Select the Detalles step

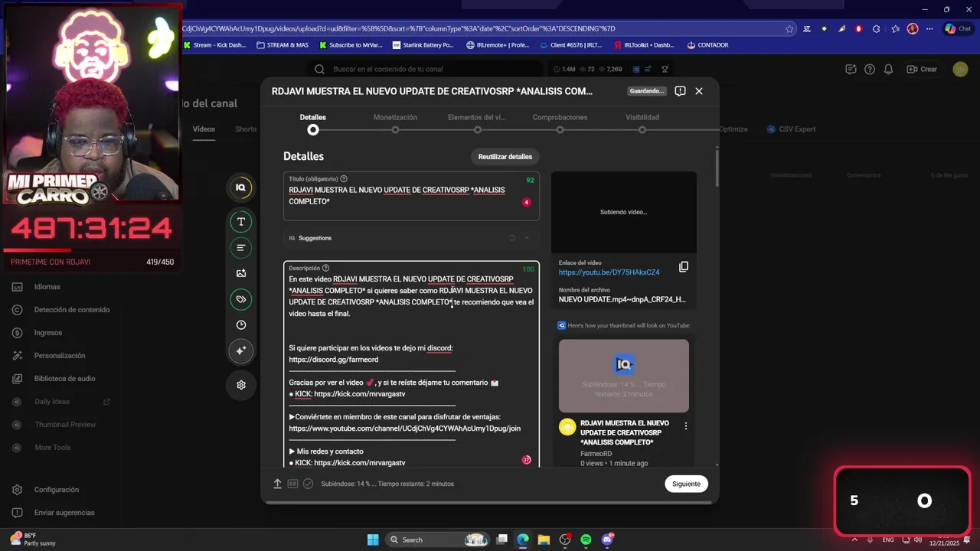click(x=312, y=122)
